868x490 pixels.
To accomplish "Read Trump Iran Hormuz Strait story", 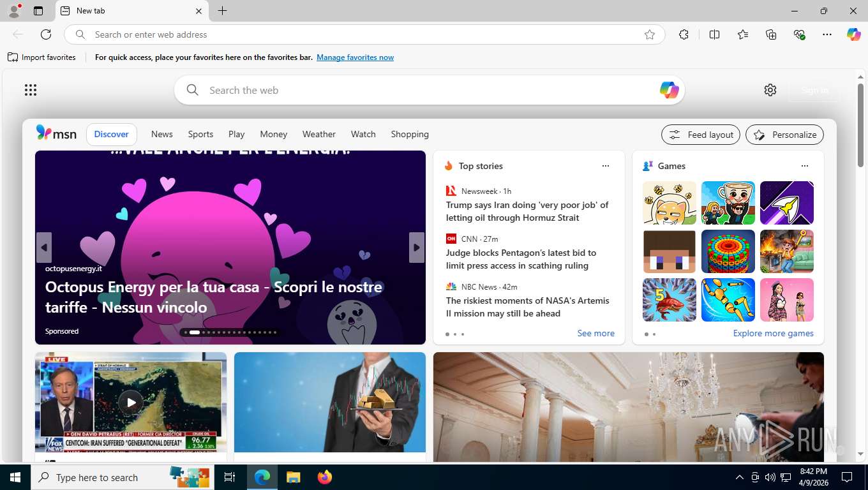I will click(527, 211).
